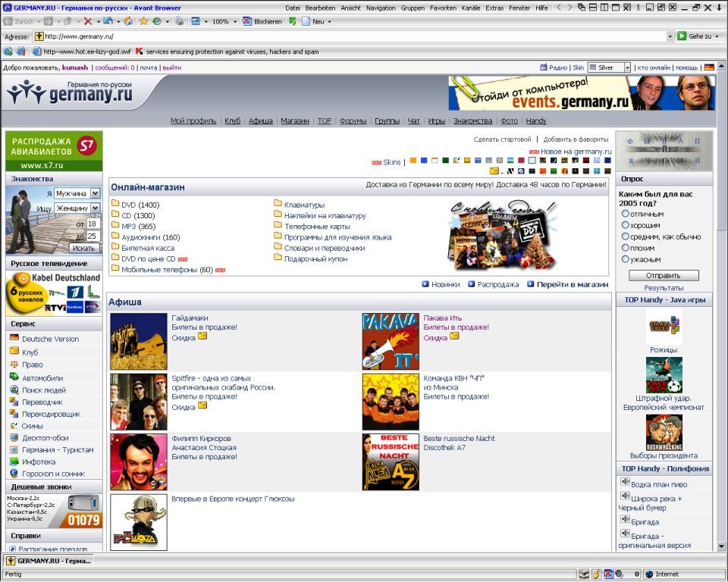
Task: Click the popup blocked icon in status bar
Action: point(608,574)
